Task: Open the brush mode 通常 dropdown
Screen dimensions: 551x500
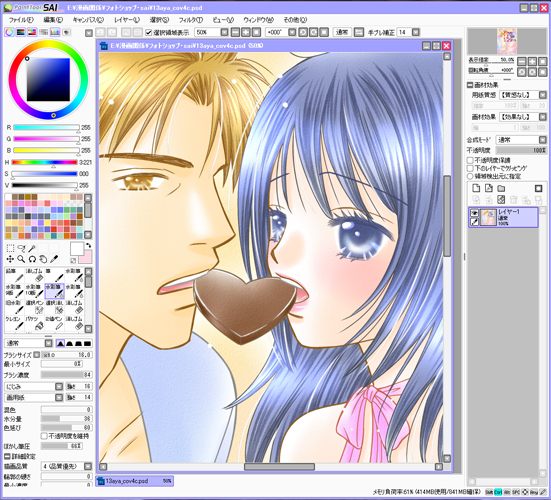Action: tap(48, 343)
